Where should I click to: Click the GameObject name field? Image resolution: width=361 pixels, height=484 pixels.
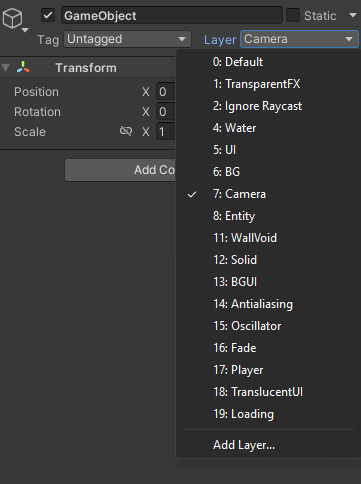point(172,15)
